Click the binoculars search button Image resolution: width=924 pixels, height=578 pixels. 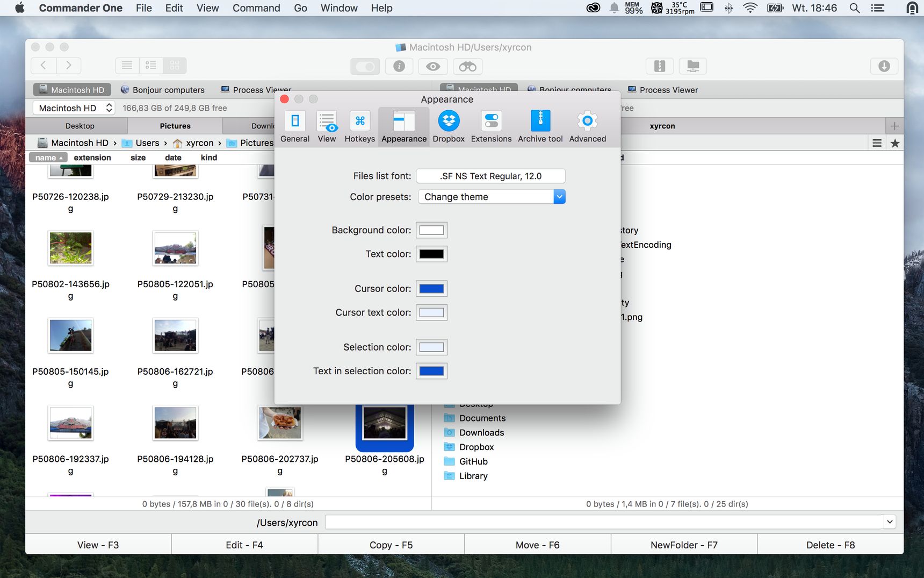pyautogui.click(x=467, y=67)
